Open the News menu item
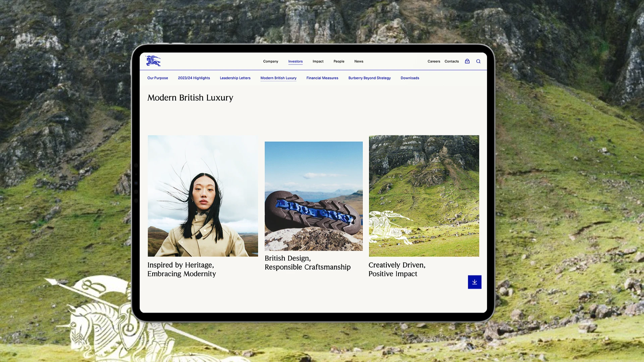Viewport: 644px width, 362px height. click(359, 61)
